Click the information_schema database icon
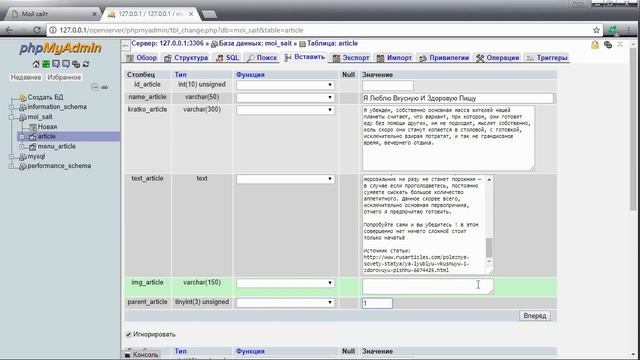Viewport: 640px width, 360px height. 22,107
